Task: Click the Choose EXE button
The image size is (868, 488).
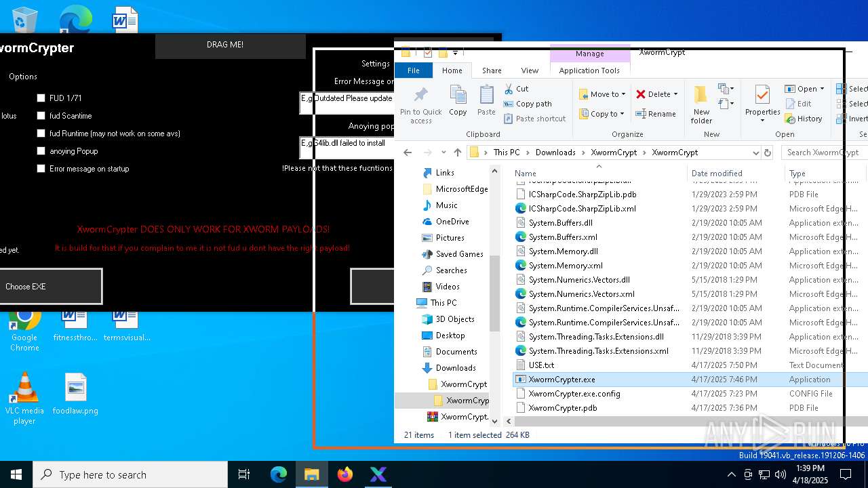Action: 50,287
